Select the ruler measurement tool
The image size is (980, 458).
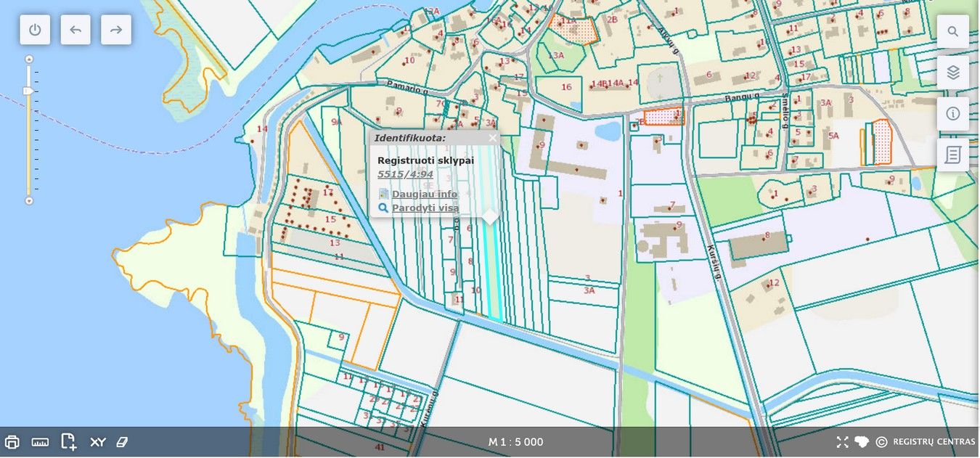tap(40, 442)
